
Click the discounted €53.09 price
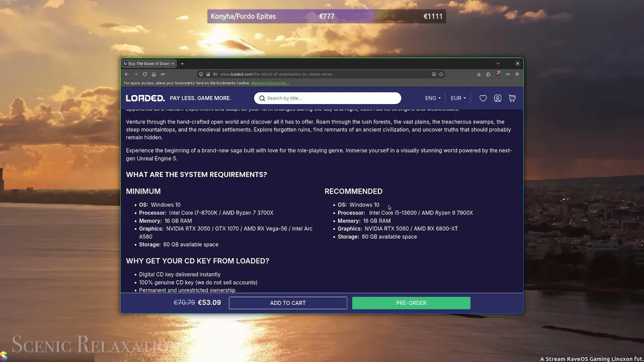209,303
